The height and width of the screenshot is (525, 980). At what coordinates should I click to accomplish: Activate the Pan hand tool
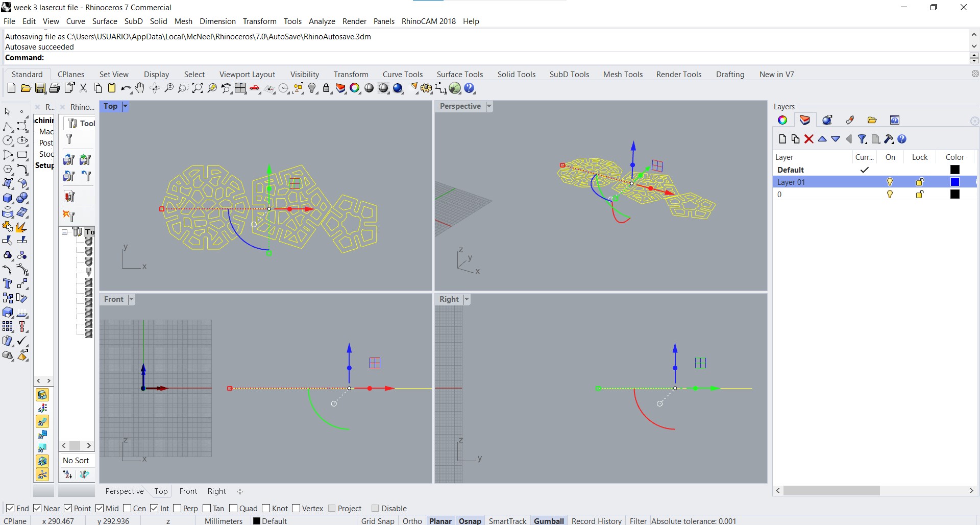coord(140,88)
